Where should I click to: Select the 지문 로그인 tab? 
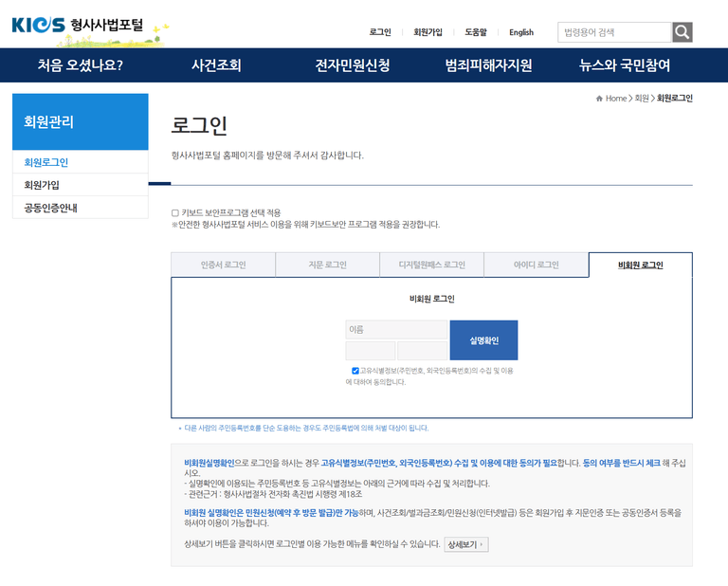tap(327, 265)
